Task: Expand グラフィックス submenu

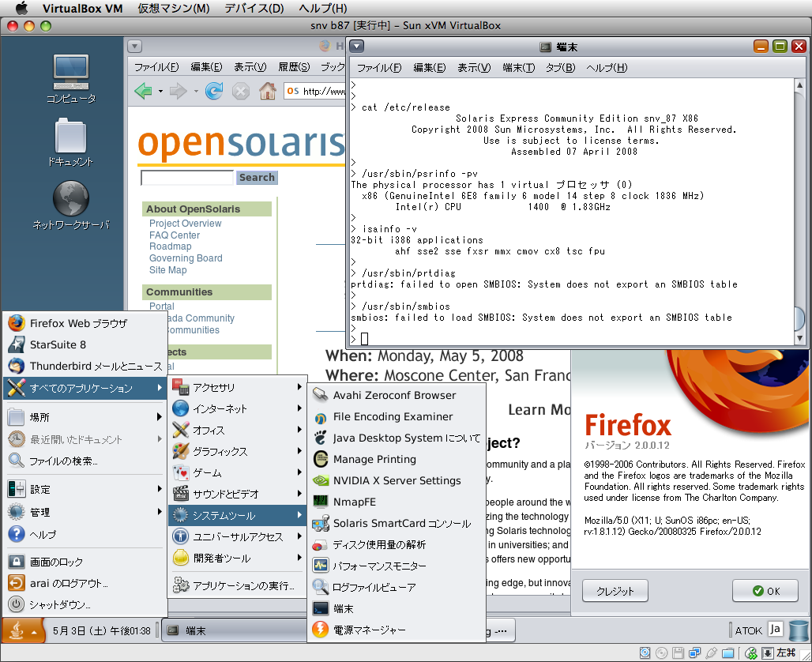Action: (238, 451)
